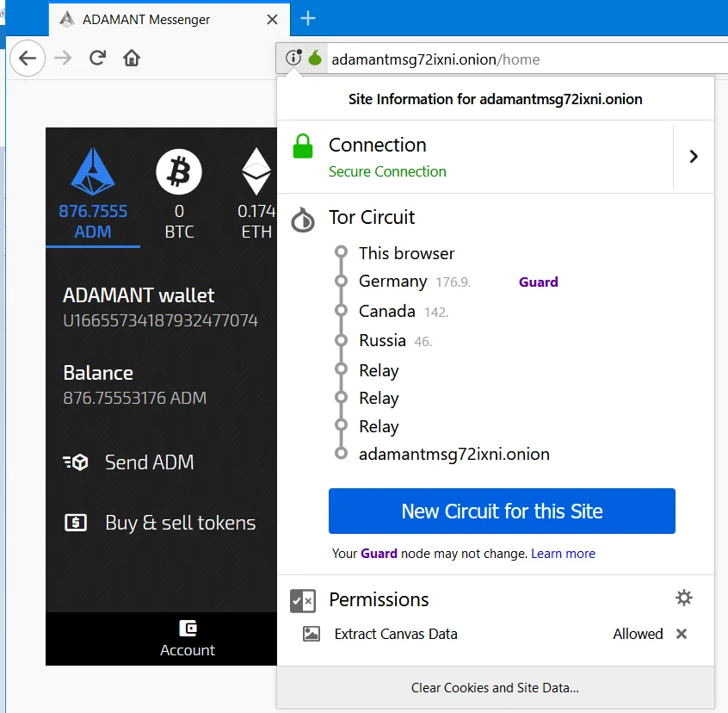The image size is (728, 713).
Task: Select the BTC wallet tab
Action: click(179, 193)
